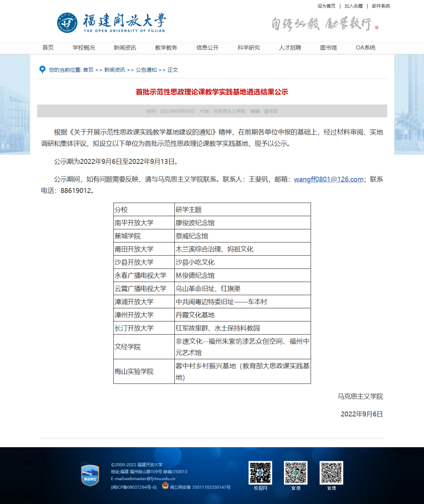
Task: Click the 文经学院 table cell
Action: 144,347
